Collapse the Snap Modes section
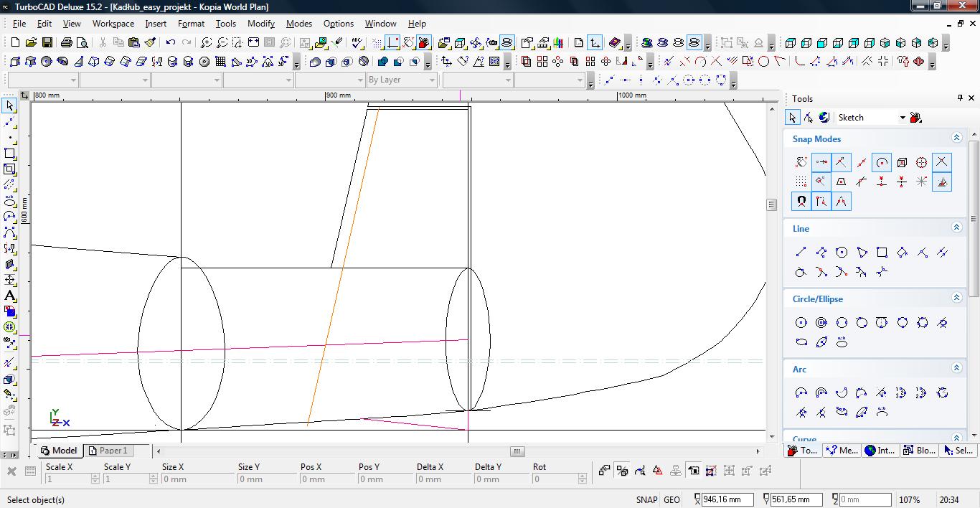Image resolution: width=980 pixels, height=508 pixels. pos(956,138)
